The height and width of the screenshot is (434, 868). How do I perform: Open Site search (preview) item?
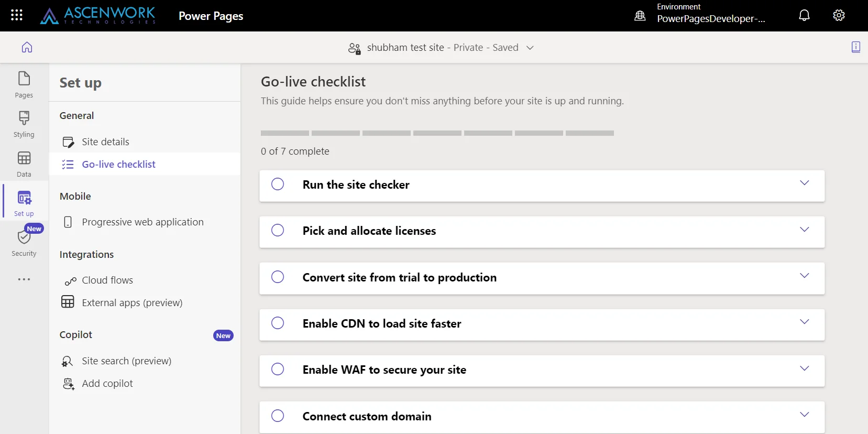click(x=145, y=361)
